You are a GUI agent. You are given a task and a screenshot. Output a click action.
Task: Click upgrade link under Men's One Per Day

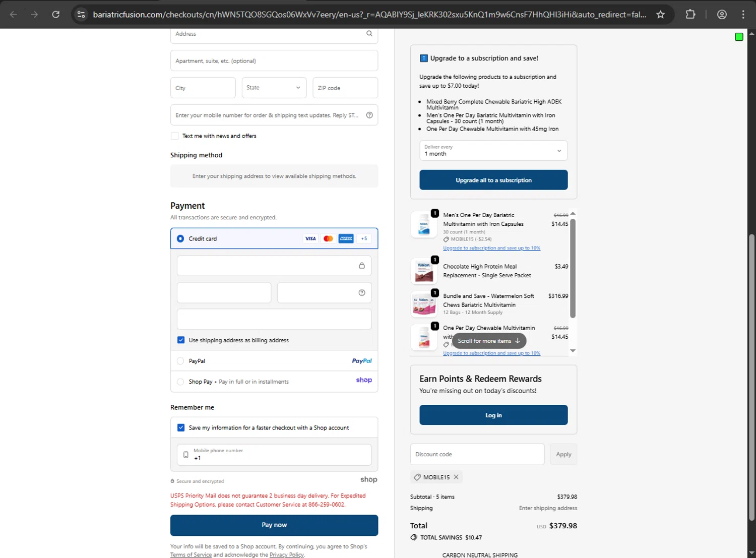pos(491,248)
